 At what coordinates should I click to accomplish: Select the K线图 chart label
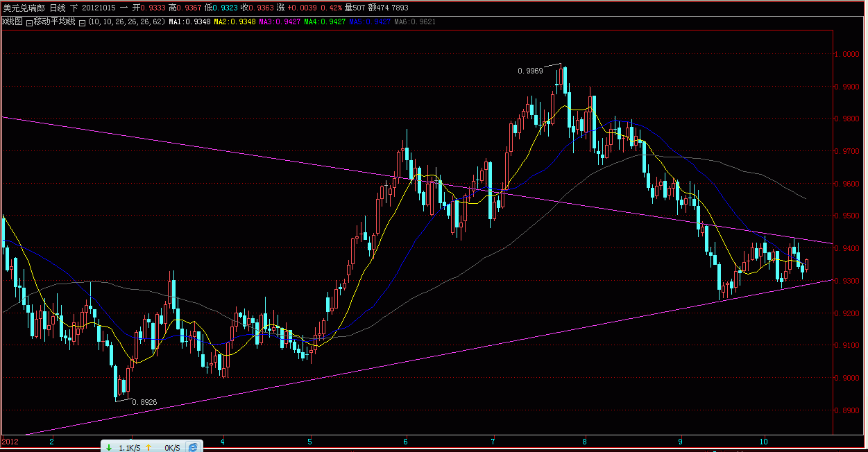(12, 22)
